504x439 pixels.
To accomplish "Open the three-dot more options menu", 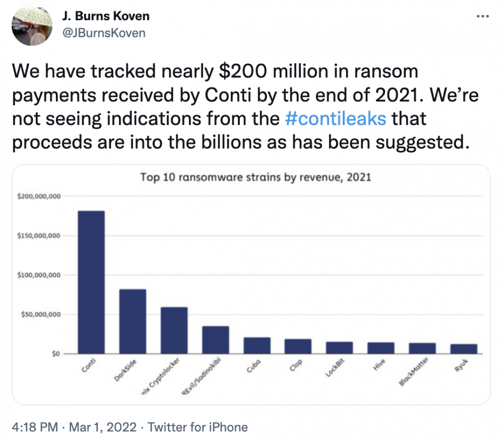I will pos(482,16).
